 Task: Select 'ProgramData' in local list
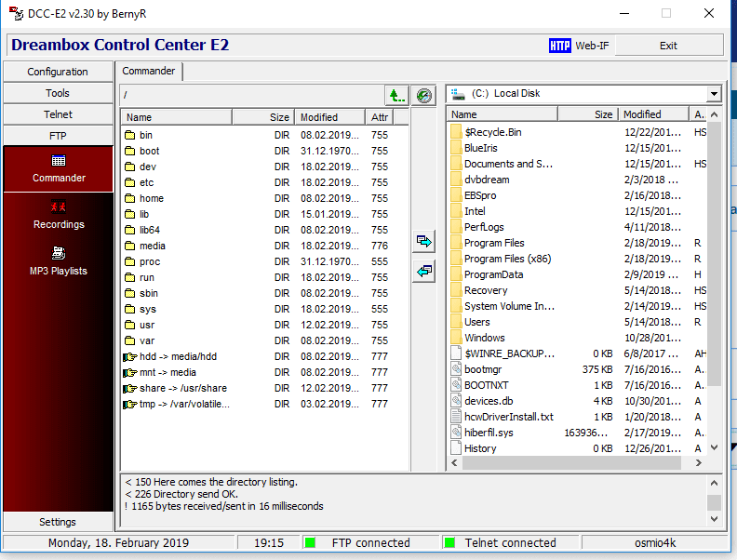(x=578, y=274)
